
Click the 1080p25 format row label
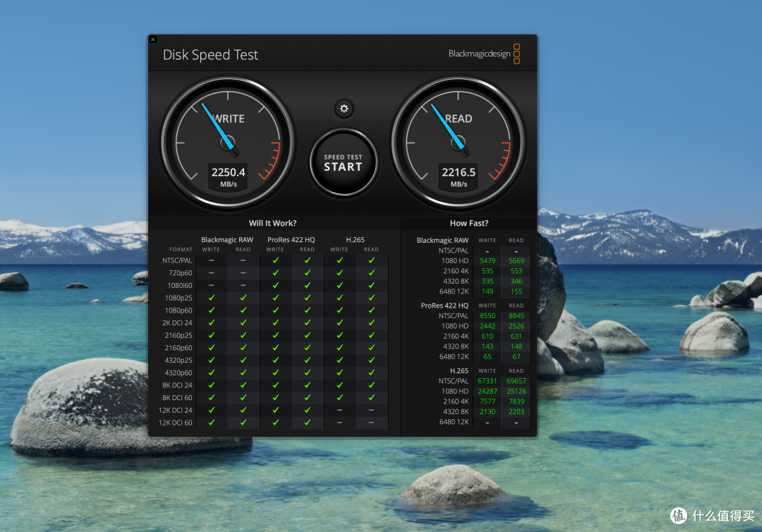tap(179, 298)
